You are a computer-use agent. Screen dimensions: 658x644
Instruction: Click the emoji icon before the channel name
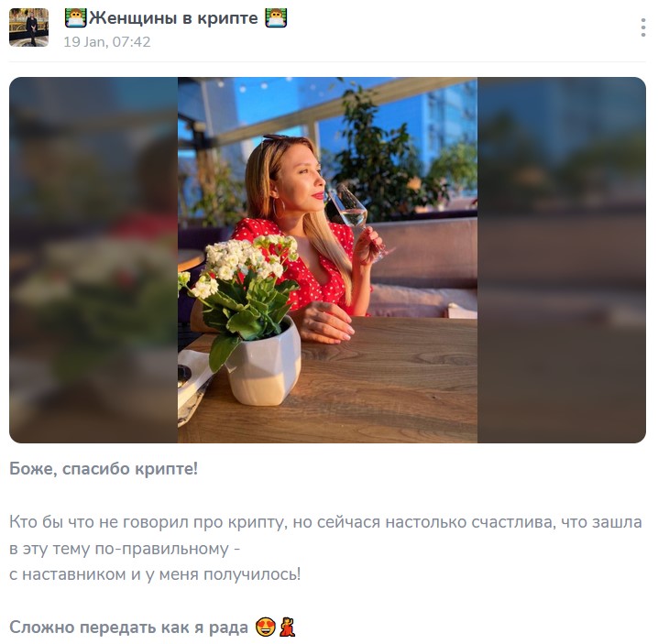click(76, 18)
